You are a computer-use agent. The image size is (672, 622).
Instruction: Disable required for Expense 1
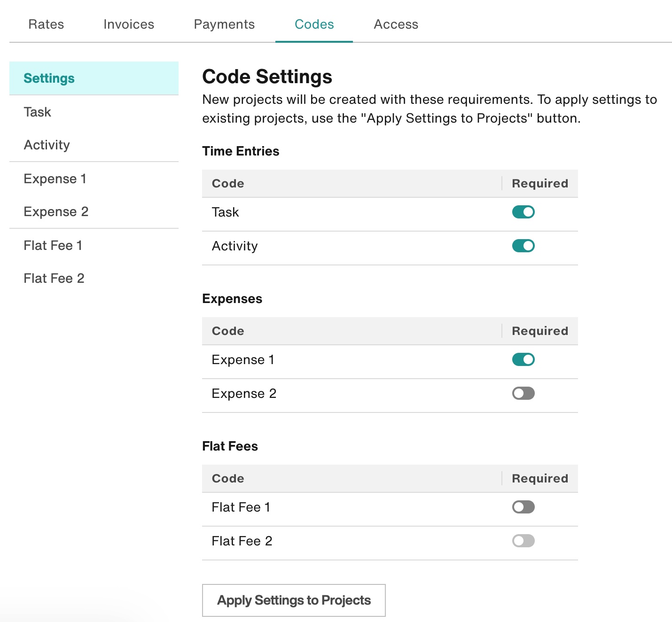pyautogui.click(x=523, y=359)
